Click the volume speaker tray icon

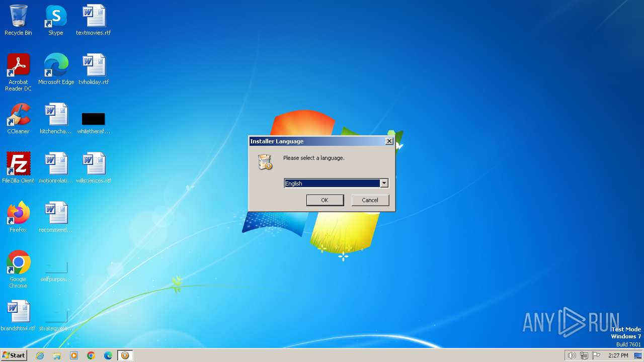[x=572, y=355]
